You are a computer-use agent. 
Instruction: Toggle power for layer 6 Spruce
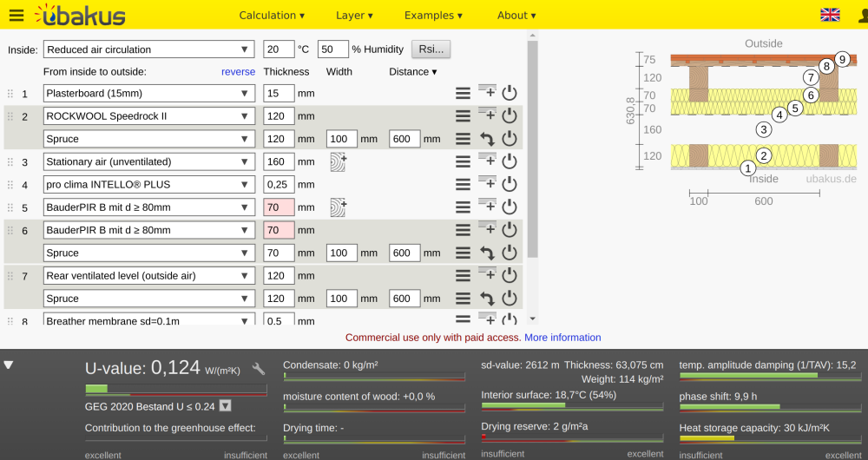tap(510, 253)
